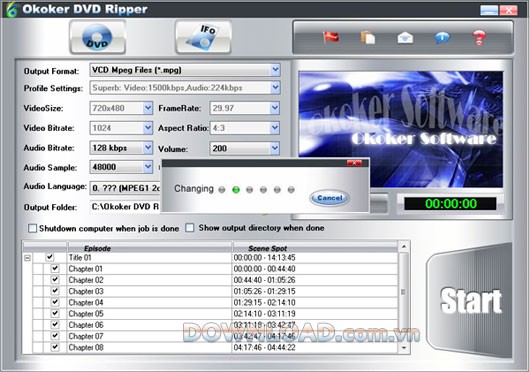
Task: Minimize the Okoker DVD Ripper window
Action: 489,10
